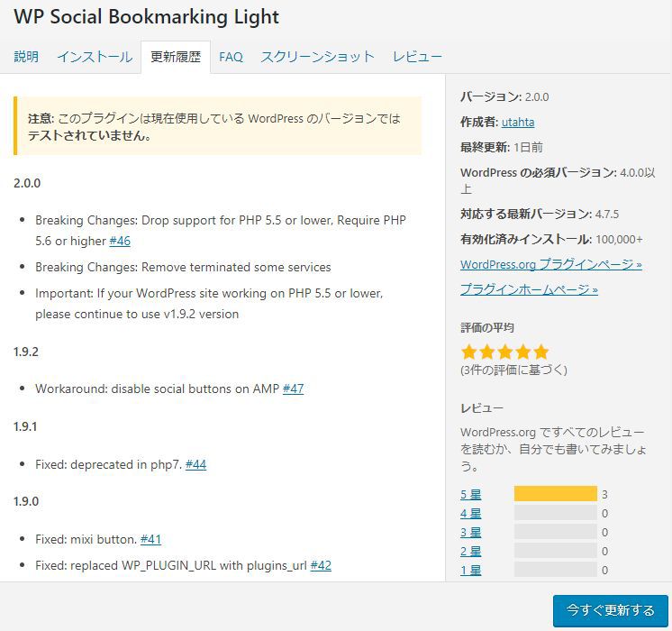This screenshot has height=631, width=672.
Task: Open the 4 星 reviews link
Action: point(470,514)
